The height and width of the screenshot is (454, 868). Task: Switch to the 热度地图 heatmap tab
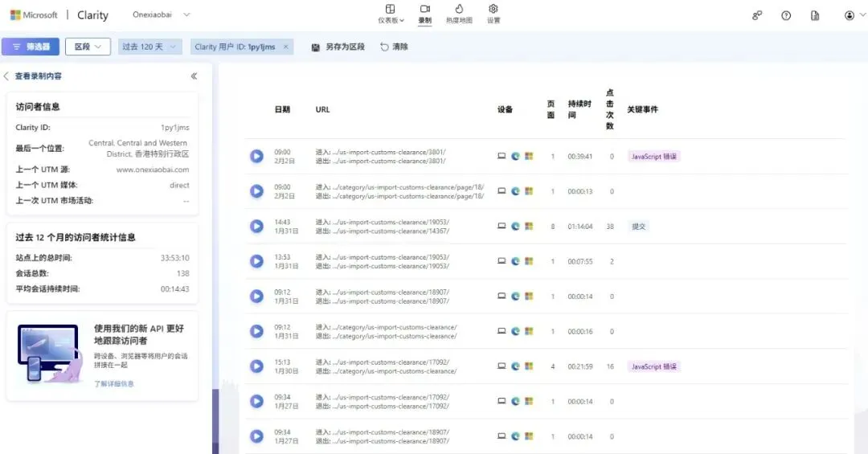pos(460,14)
